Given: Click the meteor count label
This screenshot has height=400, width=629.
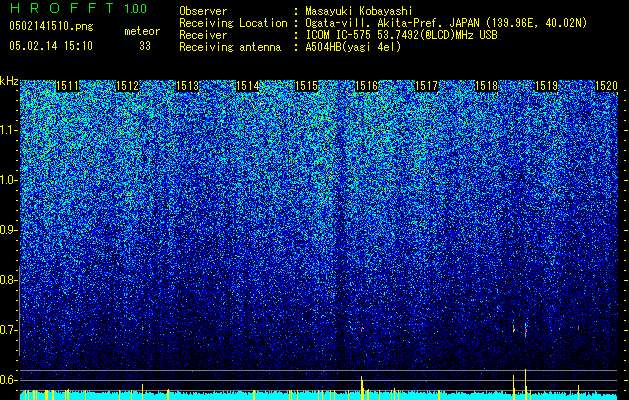Looking at the screenshot, I should coord(142,31).
